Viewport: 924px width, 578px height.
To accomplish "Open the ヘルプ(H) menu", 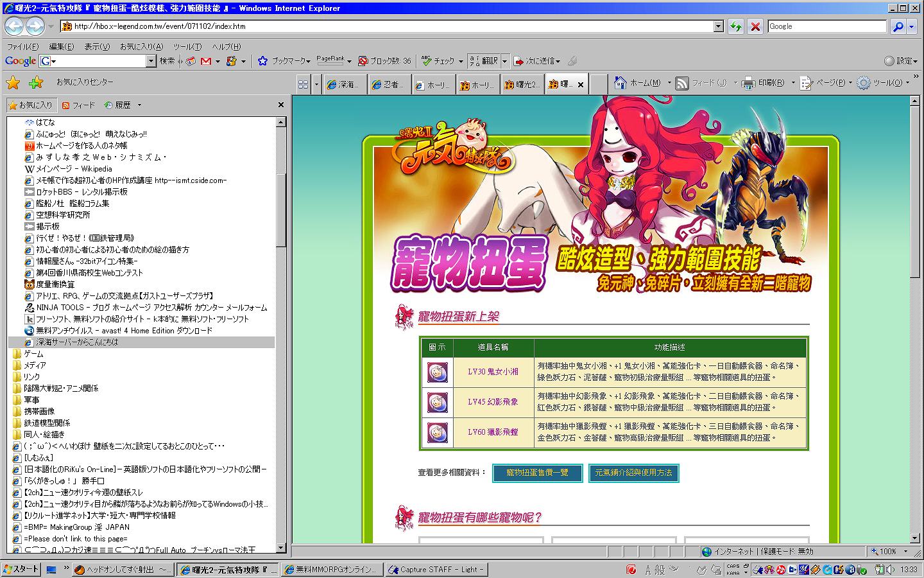I will 227,47.
